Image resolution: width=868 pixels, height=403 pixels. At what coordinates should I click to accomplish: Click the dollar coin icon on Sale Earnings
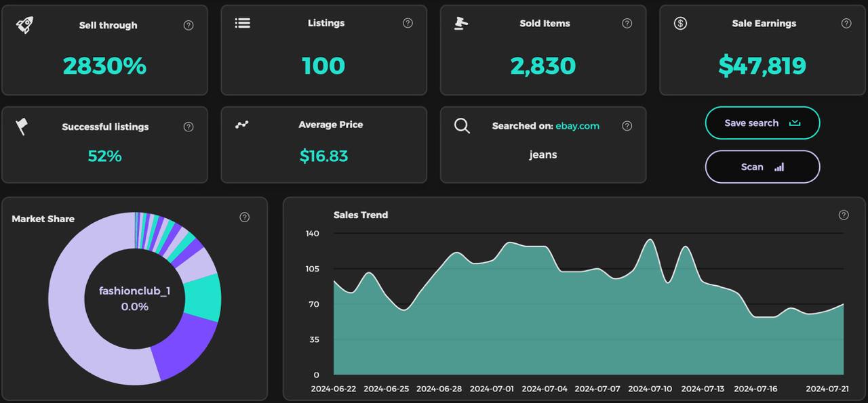[x=680, y=23]
